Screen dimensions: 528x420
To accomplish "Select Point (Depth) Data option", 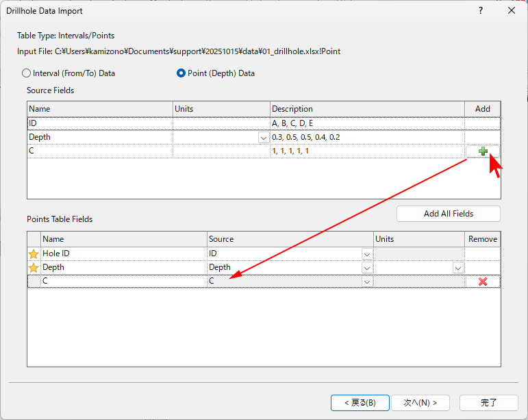I will pos(181,73).
